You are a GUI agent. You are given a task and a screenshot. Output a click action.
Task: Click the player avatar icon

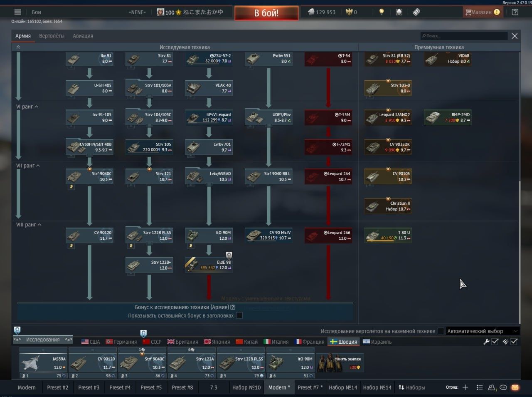pos(160,12)
